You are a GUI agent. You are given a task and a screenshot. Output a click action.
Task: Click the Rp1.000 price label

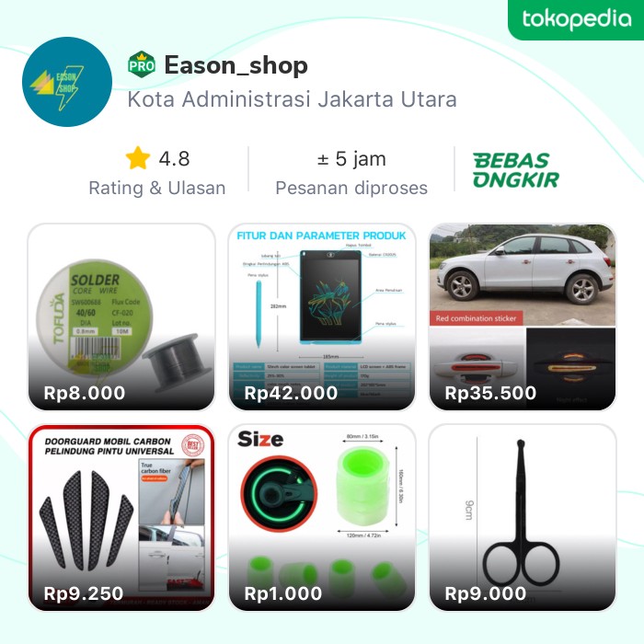point(283,593)
